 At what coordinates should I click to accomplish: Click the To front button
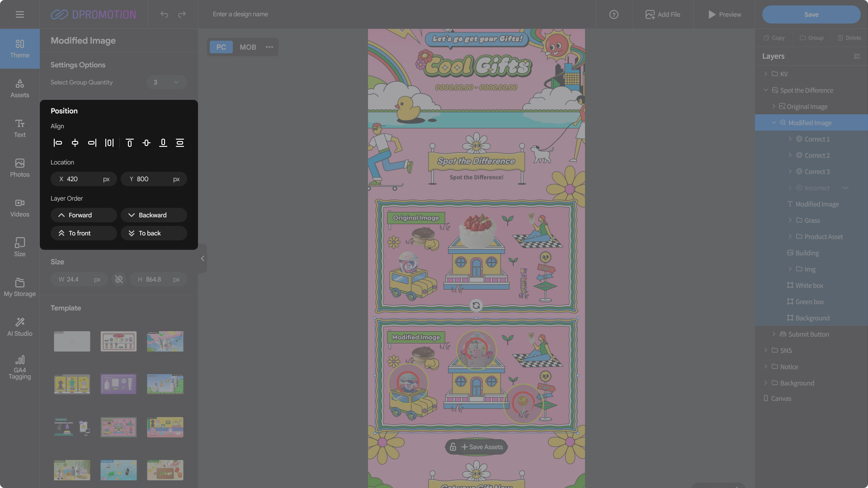tap(84, 233)
